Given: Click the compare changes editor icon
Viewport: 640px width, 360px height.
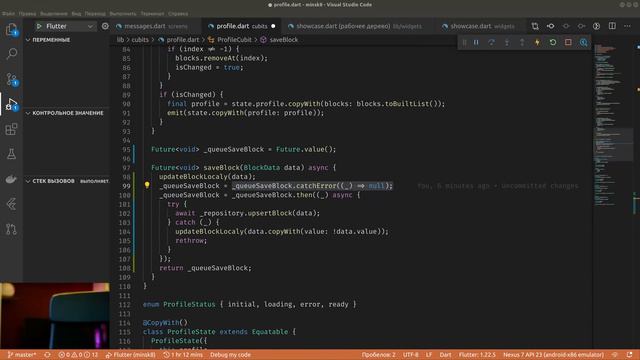Looking at the screenshot, I should click(x=535, y=26).
